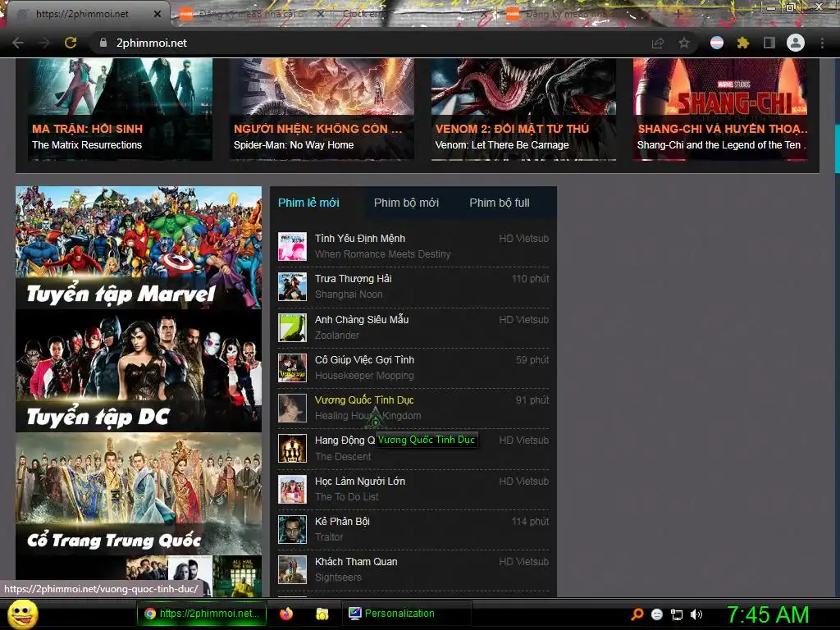The height and width of the screenshot is (630, 840).
Task: Go back using the browser back arrow
Action: tap(18, 43)
